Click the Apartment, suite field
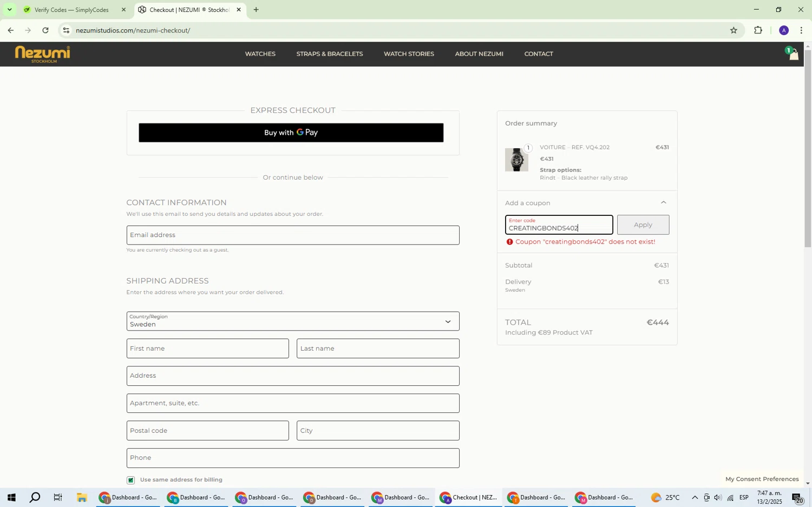The width and height of the screenshot is (812, 507). (293, 403)
